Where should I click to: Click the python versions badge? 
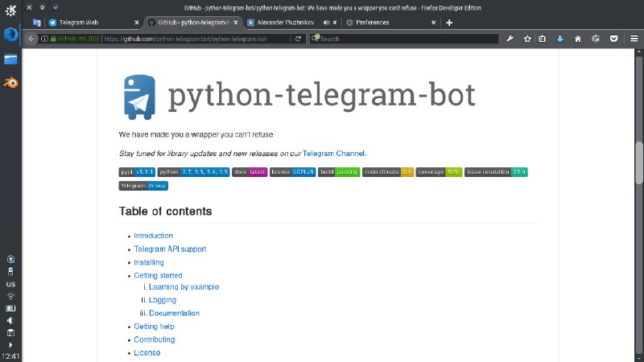click(x=193, y=172)
